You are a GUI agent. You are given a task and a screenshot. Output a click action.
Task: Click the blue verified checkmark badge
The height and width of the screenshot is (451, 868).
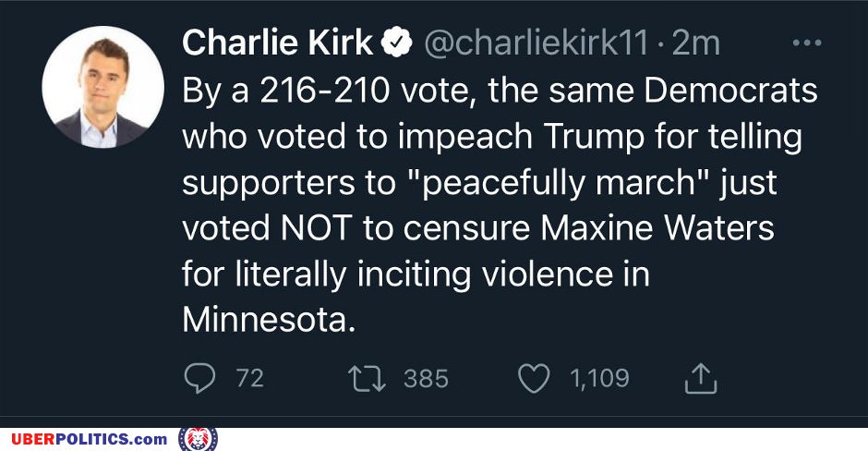click(396, 43)
